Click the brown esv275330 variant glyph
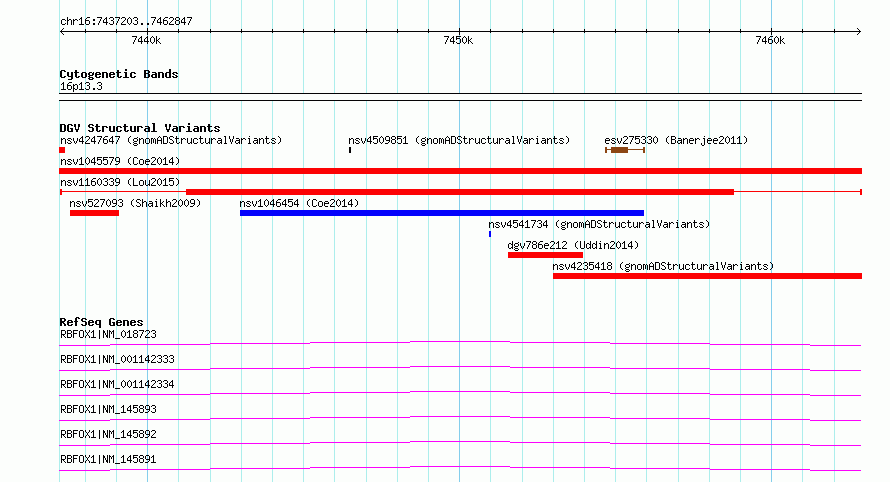The height and width of the screenshot is (482, 890). click(x=625, y=150)
